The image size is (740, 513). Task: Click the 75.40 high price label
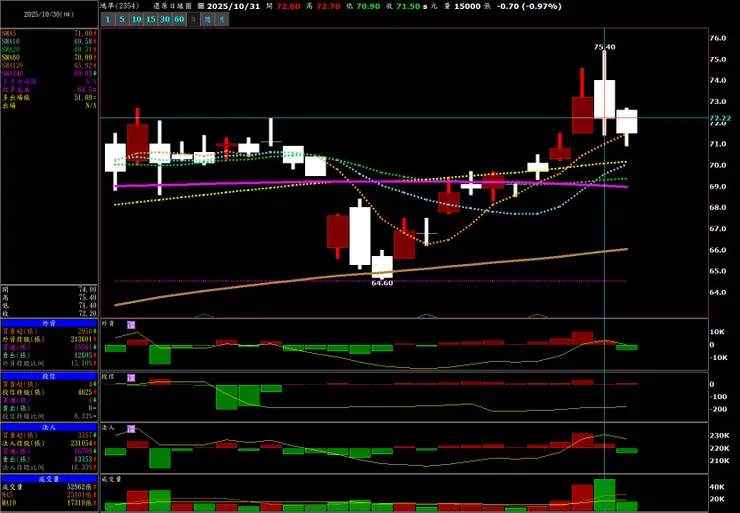[x=605, y=47]
